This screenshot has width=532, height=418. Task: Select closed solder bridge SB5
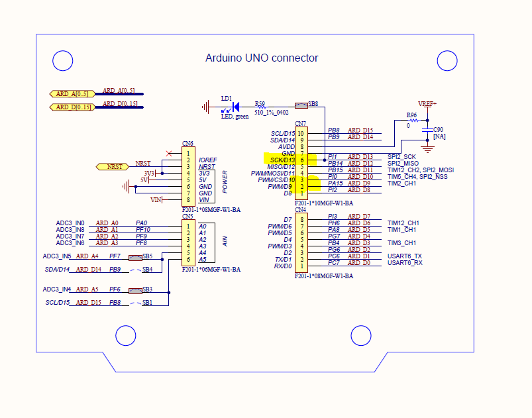[x=135, y=258]
